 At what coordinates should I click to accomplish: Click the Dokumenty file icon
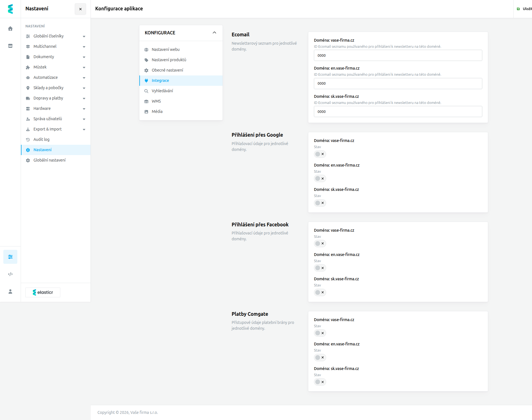[28, 57]
